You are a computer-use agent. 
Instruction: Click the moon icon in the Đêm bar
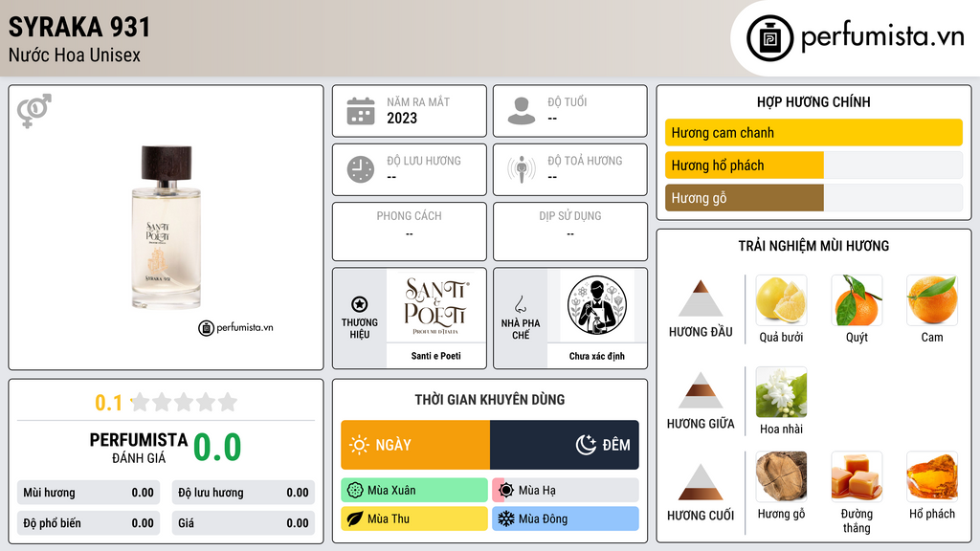point(586,445)
